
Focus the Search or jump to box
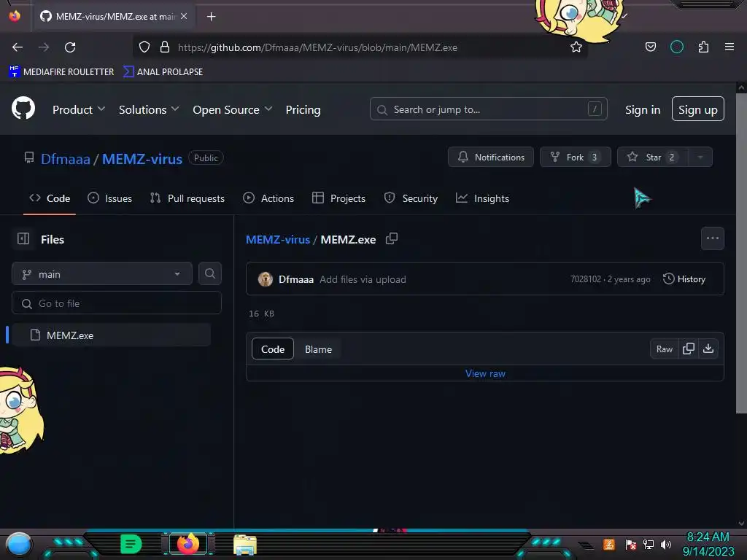(488, 109)
